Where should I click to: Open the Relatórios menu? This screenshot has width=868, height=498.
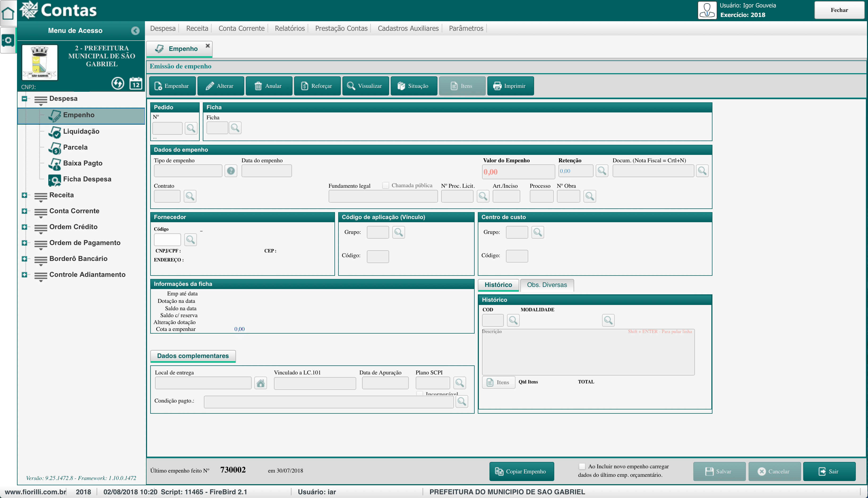point(290,28)
